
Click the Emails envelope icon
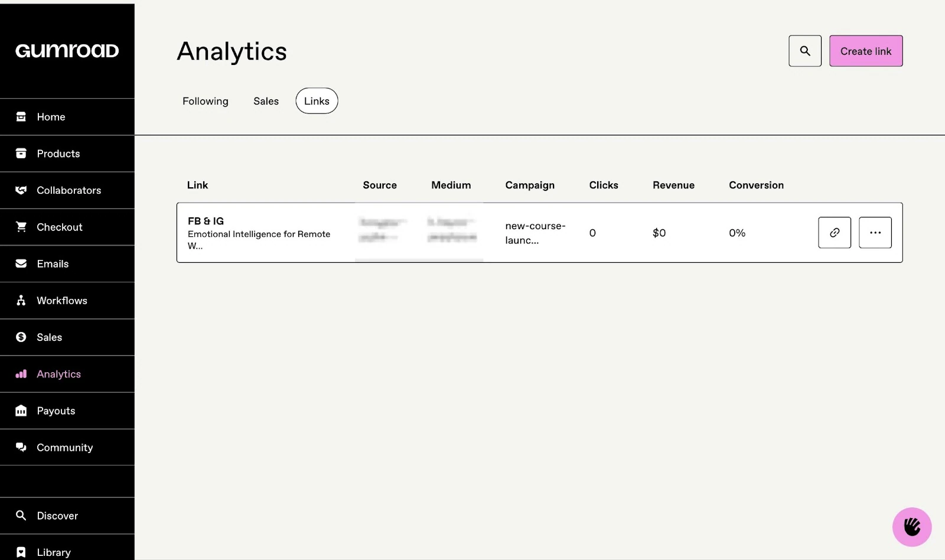pos(21,263)
